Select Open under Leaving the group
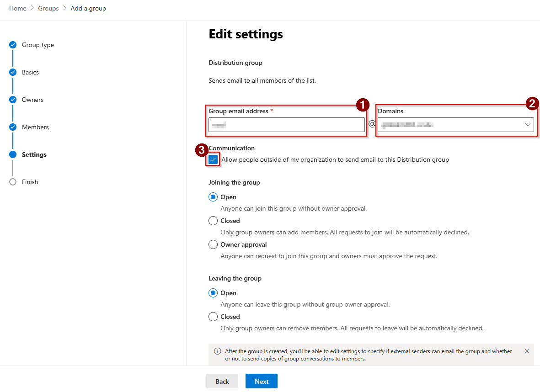Viewport: 540px width, 392px height. (x=213, y=293)
